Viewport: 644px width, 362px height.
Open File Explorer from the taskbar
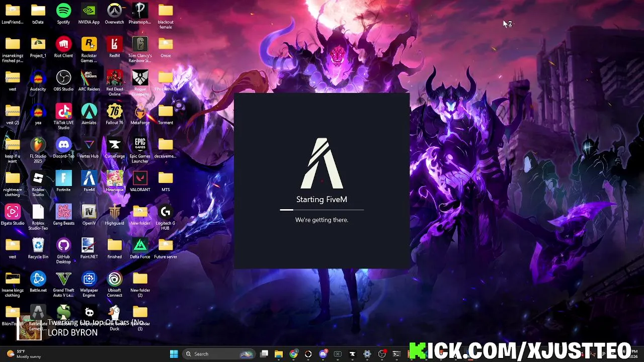(279, 354)
